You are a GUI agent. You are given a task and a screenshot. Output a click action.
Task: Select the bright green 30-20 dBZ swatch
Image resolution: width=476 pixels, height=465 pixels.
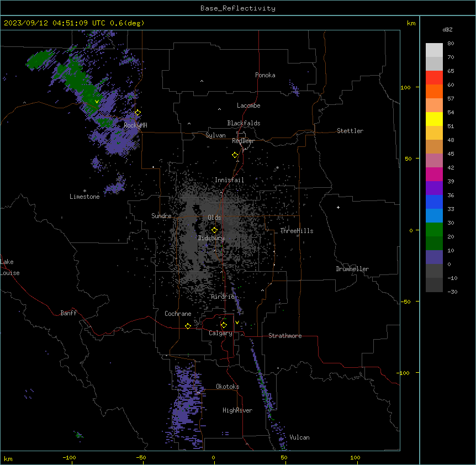[x=434, y=230]
